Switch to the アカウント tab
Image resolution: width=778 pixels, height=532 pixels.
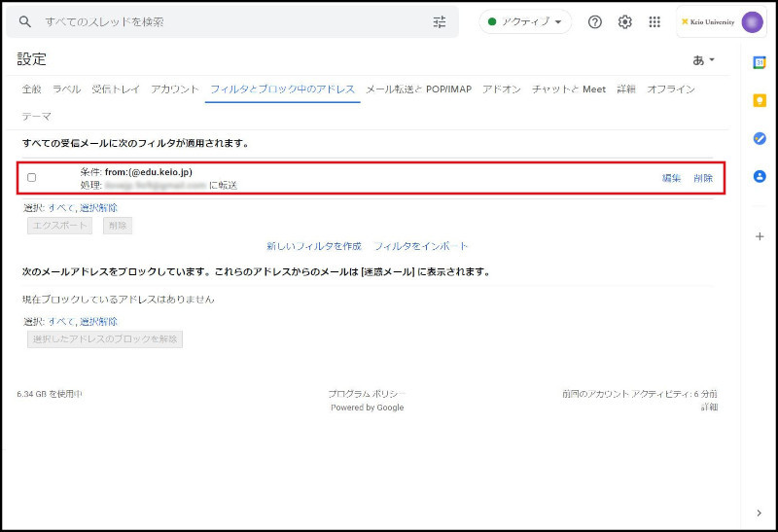(175, 89)
